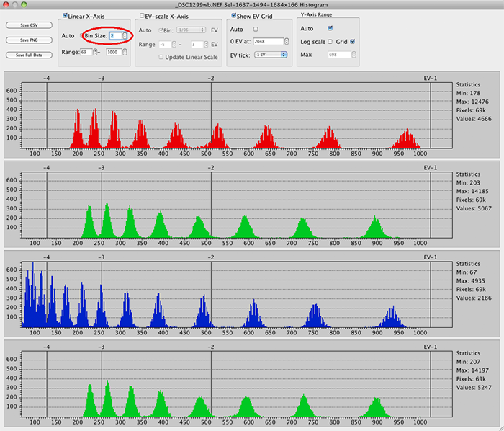Focus the EV Range field showing -5
The image size is (504, 431).
tap(165, 45)
